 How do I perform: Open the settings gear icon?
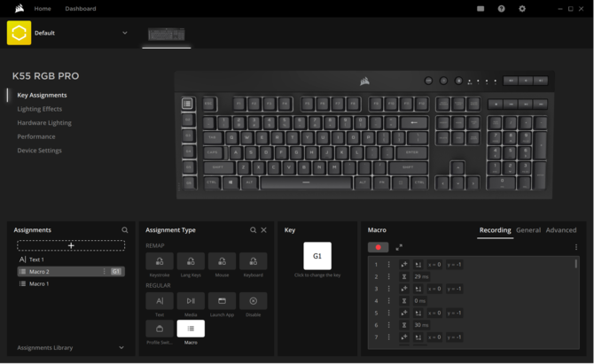pyautogui.click(x=522, y=8)
